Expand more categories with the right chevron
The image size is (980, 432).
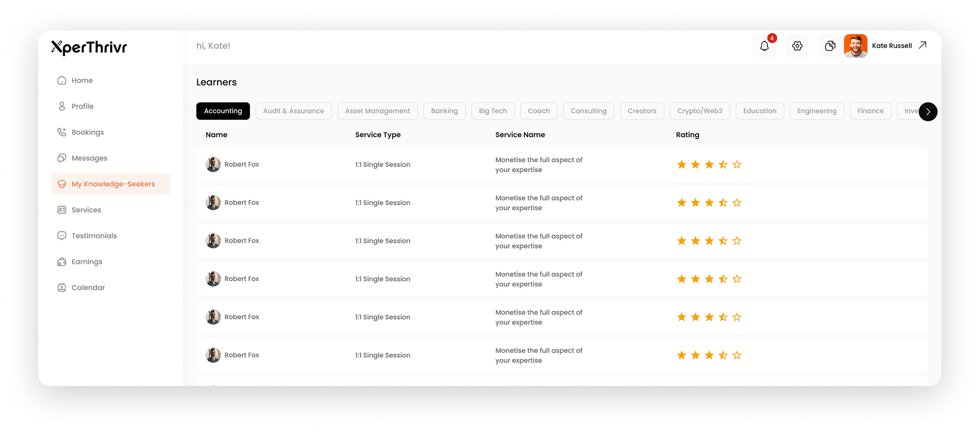click(x=928, y=111)
